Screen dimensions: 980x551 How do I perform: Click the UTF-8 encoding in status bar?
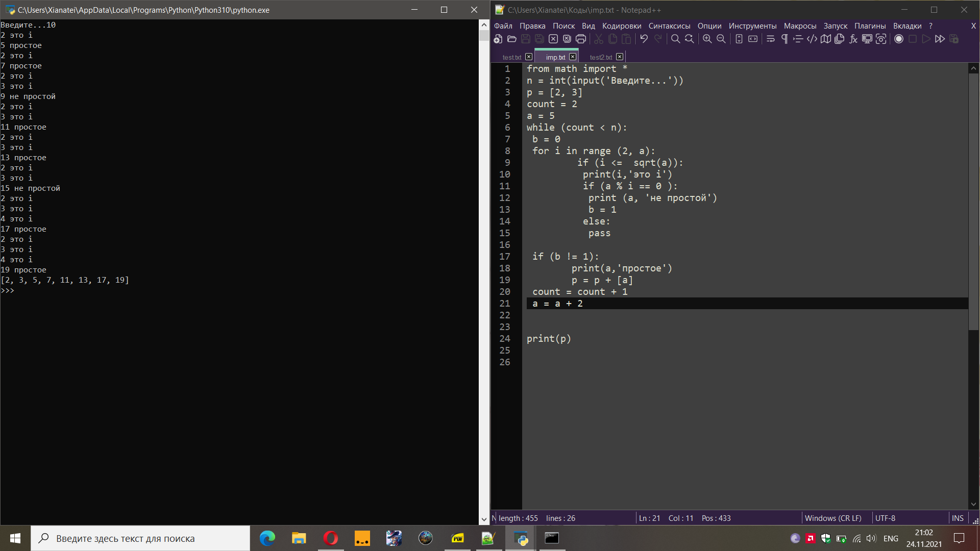tap(886, 518)
